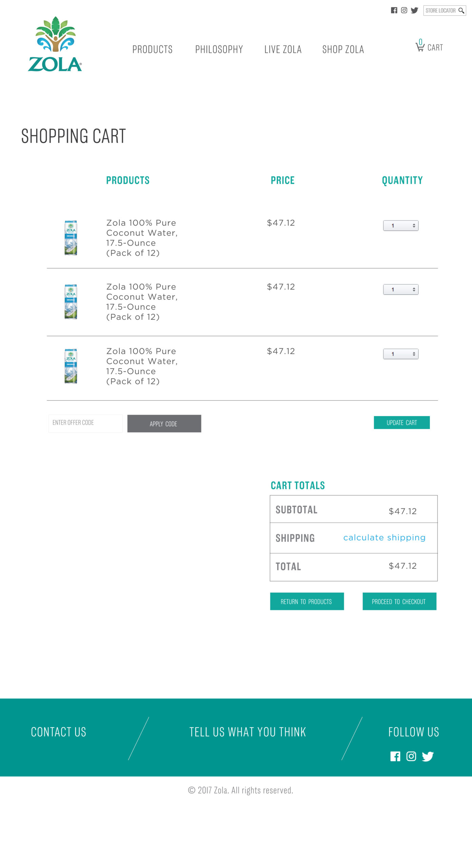Screen dimensions: 472x868
Task: Expand quantity dropdown for third product
Action: pyautogui.click(x=401, y=354)
